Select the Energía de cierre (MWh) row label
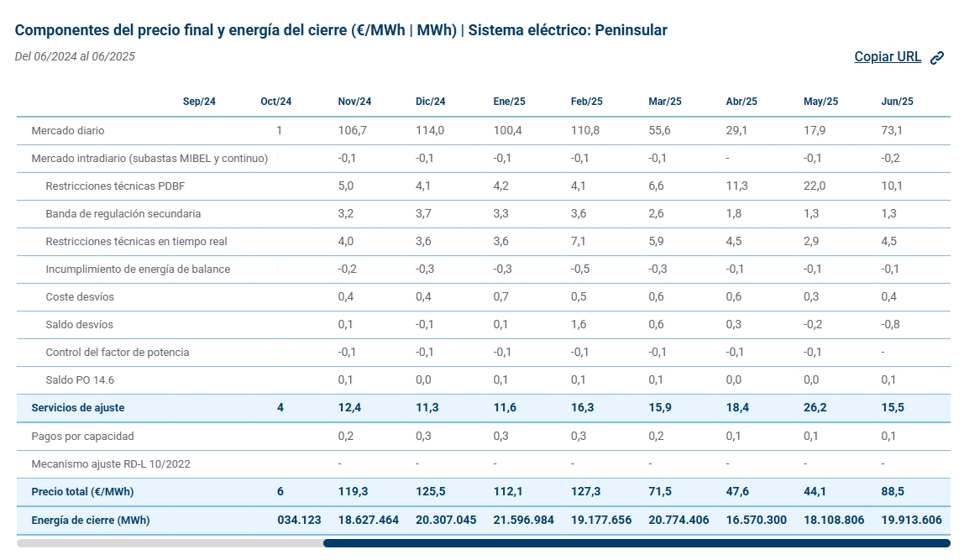This screenshot has height=560, width=964. click(91, 520)
